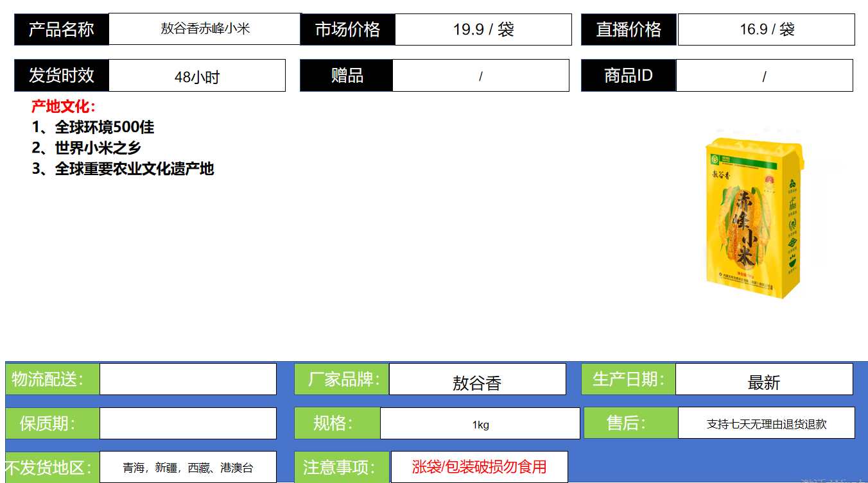The height and width of the screenshot is (483, 868).
Task: Select the product name field 敖谷香赤峰小米
Action: [x=205, y=29]
